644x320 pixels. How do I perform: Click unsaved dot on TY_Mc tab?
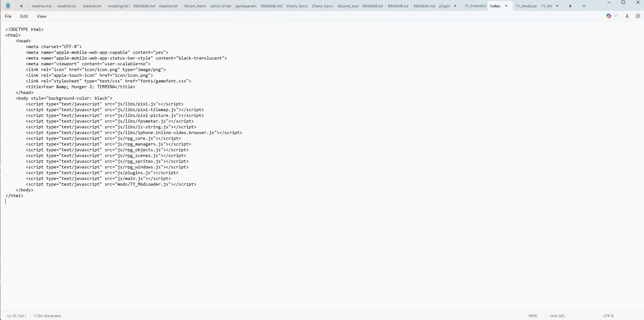pos(557,6)
